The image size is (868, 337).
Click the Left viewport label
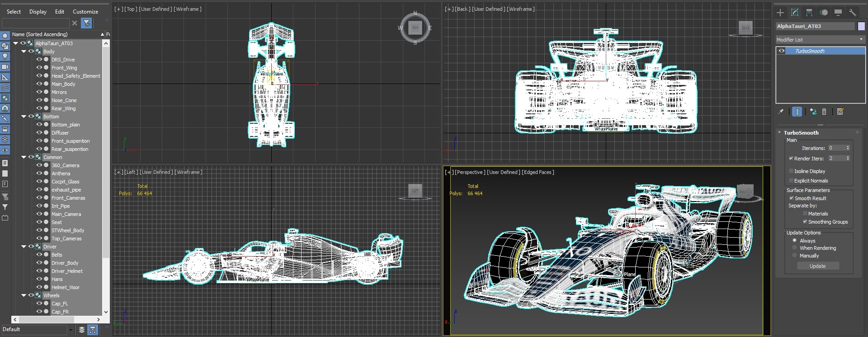pyautogui.click(x=131, y=172)
